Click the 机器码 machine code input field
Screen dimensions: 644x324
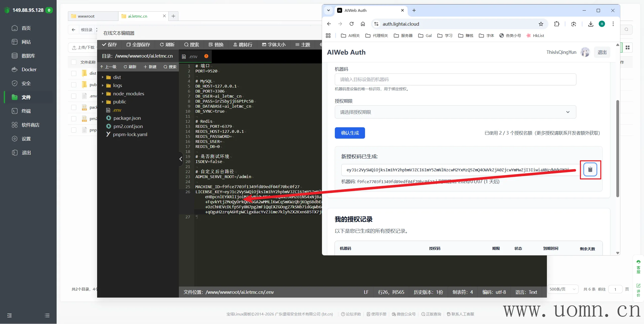pyautogui.click(x=455, y=79)
